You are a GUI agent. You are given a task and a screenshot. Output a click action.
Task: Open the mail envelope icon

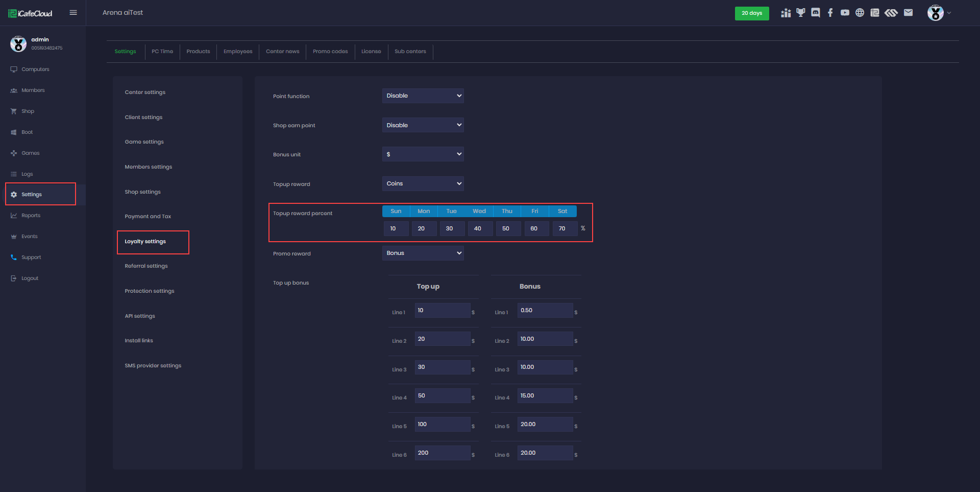pyautogui.click(x=908, y=13)
